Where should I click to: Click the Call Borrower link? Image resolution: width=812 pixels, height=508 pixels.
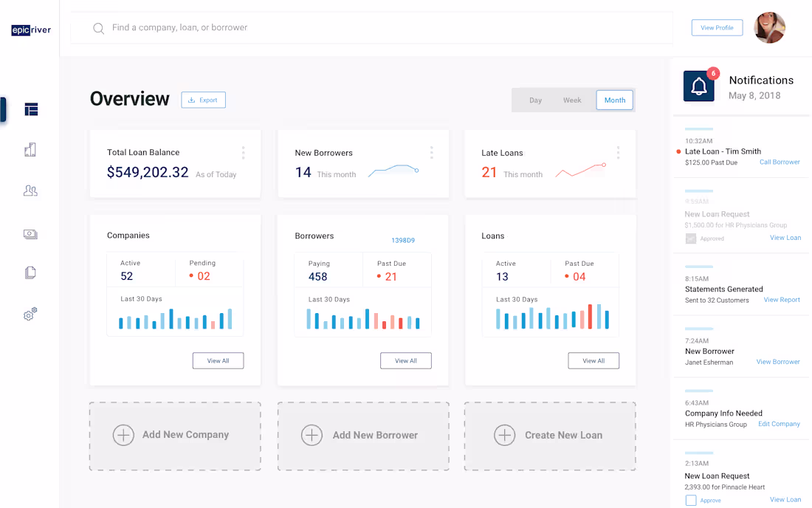tap(780, 162)
